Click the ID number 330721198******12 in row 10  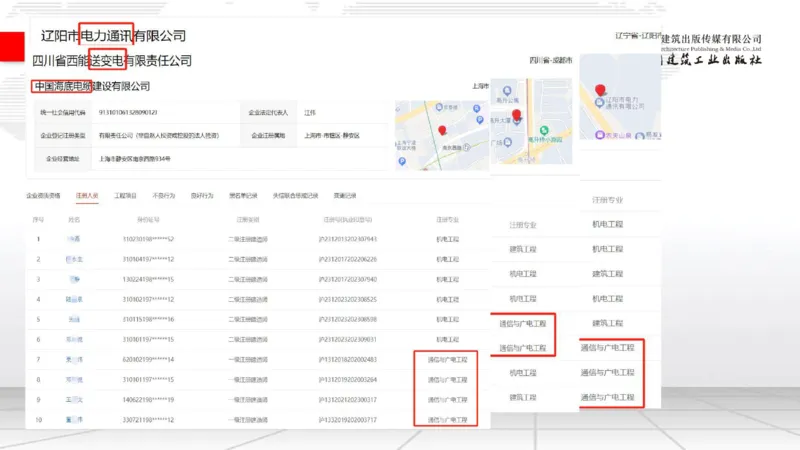(x=148, y=420)
